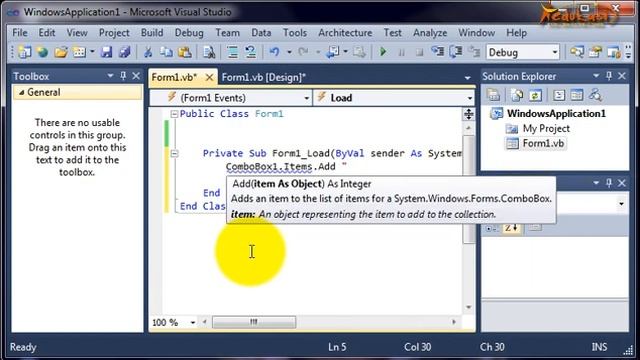Screen dimensions: 640x360
Task: Cut selection with the scissors icon
Action: (x=148, y=52)
